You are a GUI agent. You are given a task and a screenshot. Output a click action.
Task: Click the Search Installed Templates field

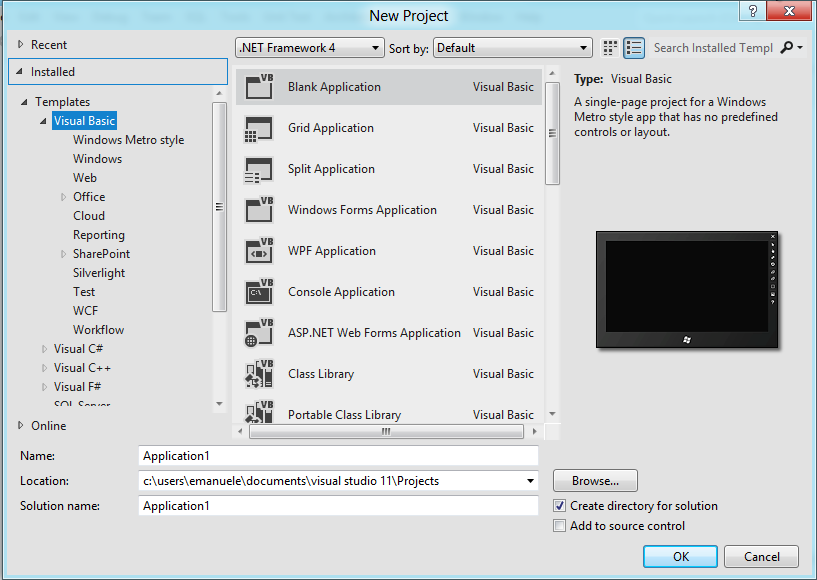[x=713, y=48]
